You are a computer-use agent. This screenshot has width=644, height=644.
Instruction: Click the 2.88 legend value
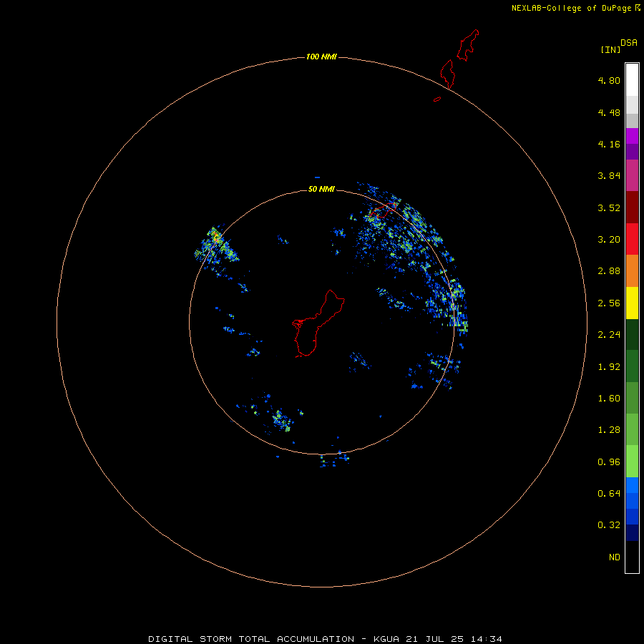pyautogui.click(x=609, y=271)
